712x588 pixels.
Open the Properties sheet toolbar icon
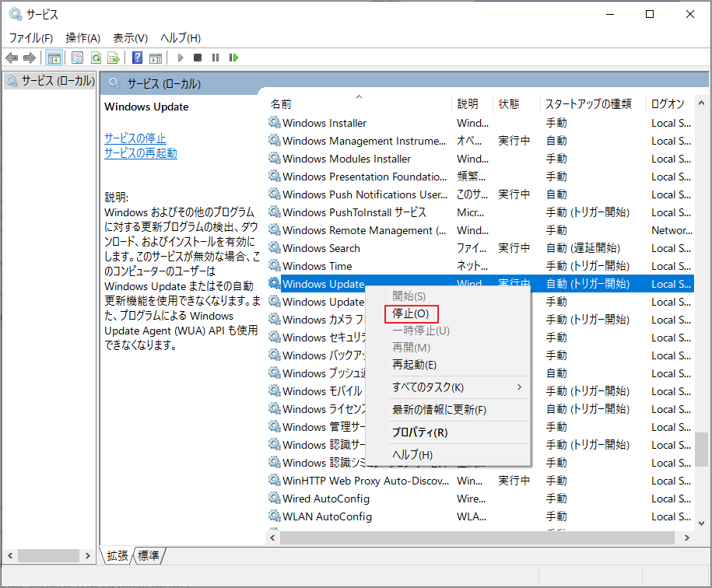[78, 58]
